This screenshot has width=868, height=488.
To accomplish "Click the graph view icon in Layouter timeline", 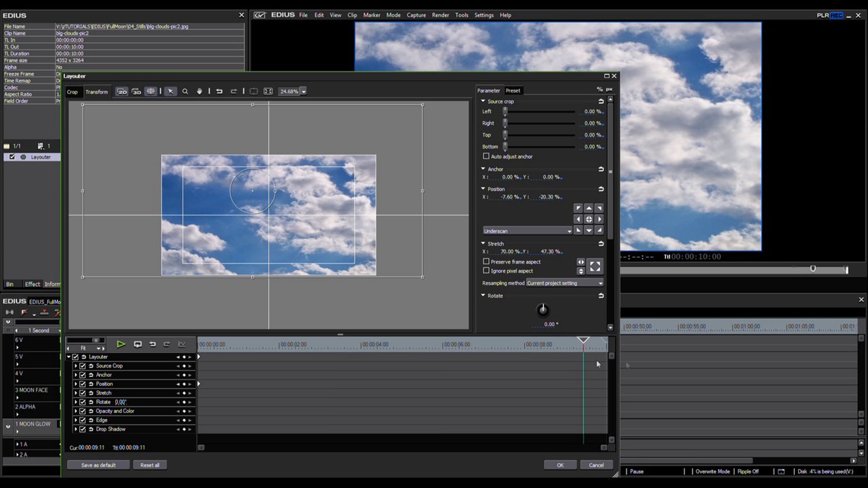I will (182, 344).
